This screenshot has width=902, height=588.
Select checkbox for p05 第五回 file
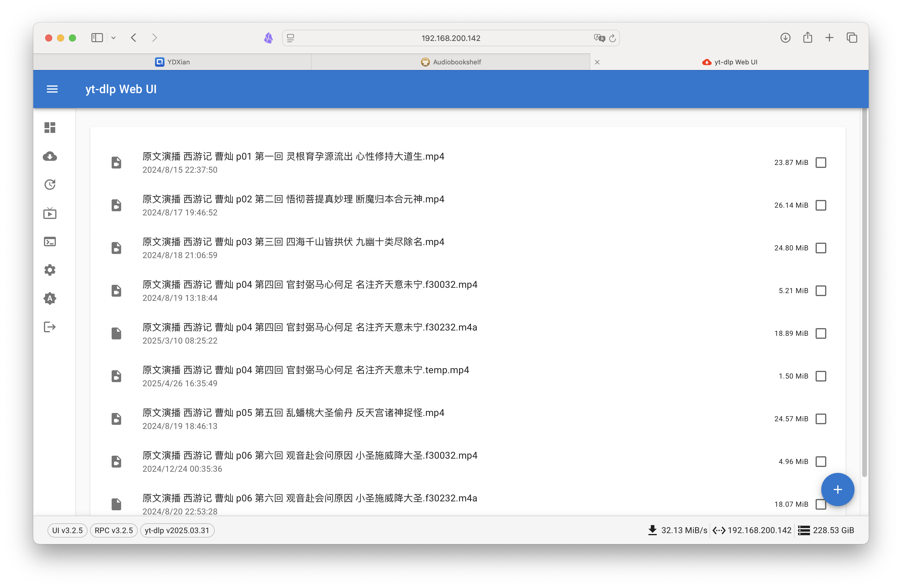click(821, 419)
